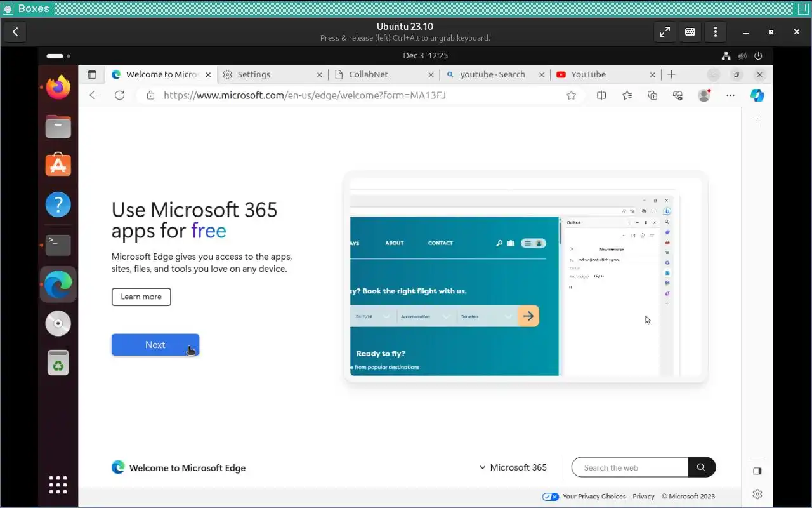
Task: Reload the page in Edge
Action: pos(119,95)
